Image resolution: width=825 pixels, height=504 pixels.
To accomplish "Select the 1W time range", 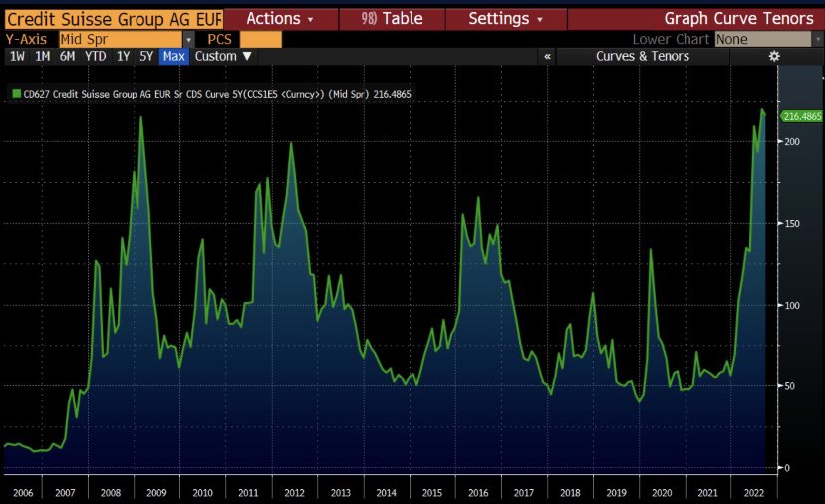I will (x=17, y=57).
